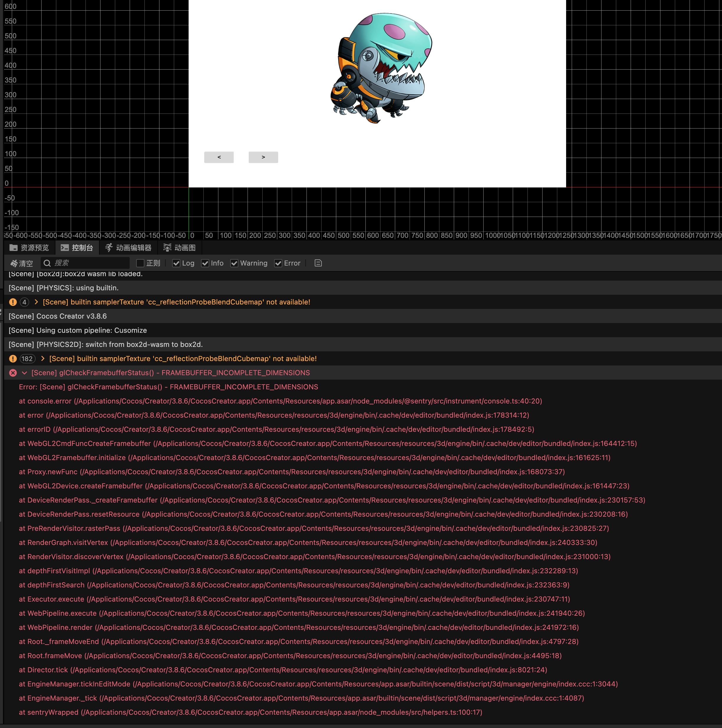
Task: Click warning icon on the 4-count entry
Action: pyautogui.click(x=13, y=302)
